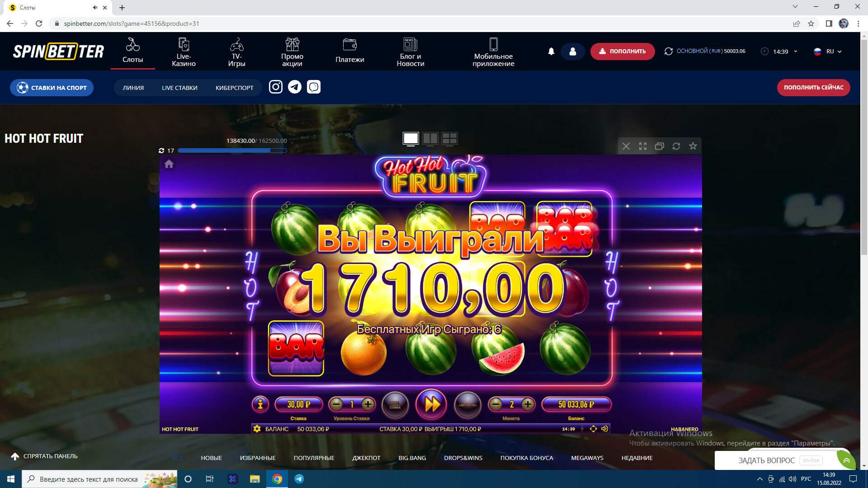The image size is (868, 488).
Task: Click the notification bell icon
Action: [551, 52]
